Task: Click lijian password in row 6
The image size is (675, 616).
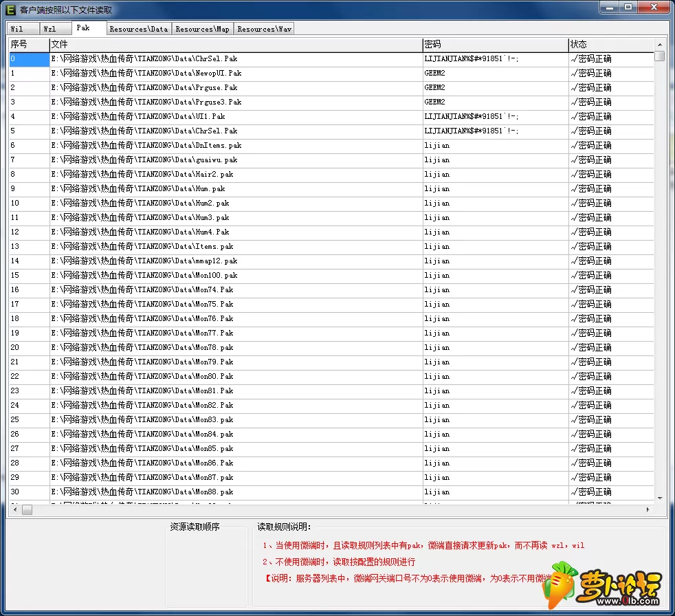Action: click(437, 146)
